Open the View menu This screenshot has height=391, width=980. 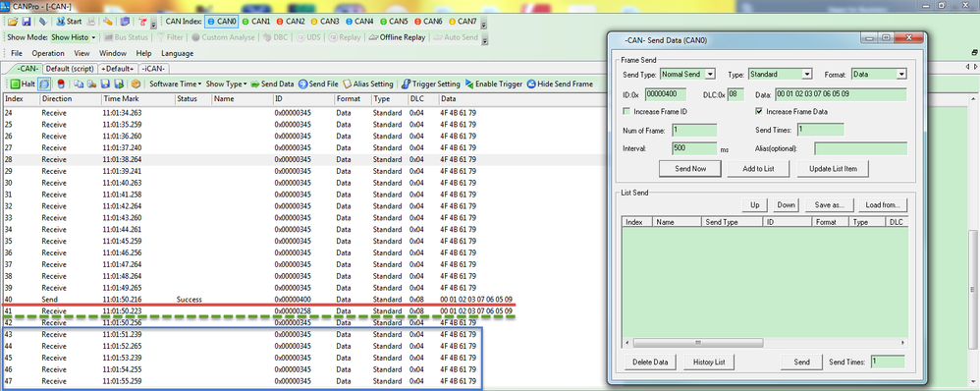(82, 54)
